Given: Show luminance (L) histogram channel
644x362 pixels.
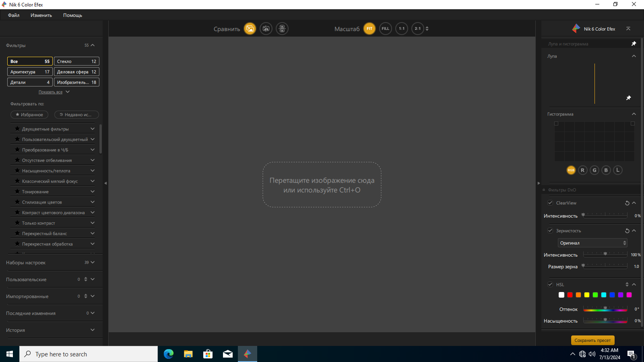Looking at the screenshot, I should (618, 170).
